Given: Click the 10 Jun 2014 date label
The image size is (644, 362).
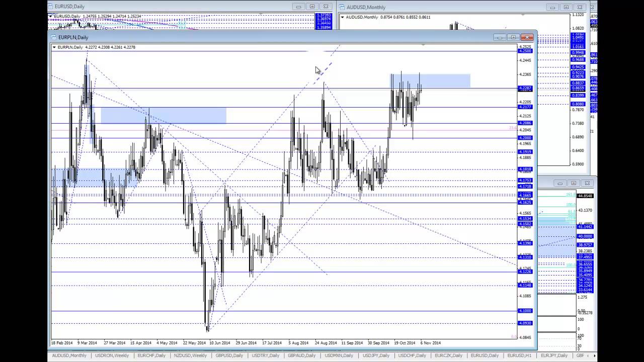Looking at the screenshot, I should coord(219,343).
